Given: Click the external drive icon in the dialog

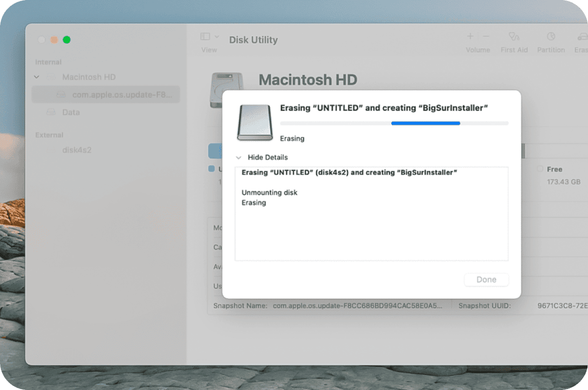Looking at the screenshot, I should coord(255,123).
